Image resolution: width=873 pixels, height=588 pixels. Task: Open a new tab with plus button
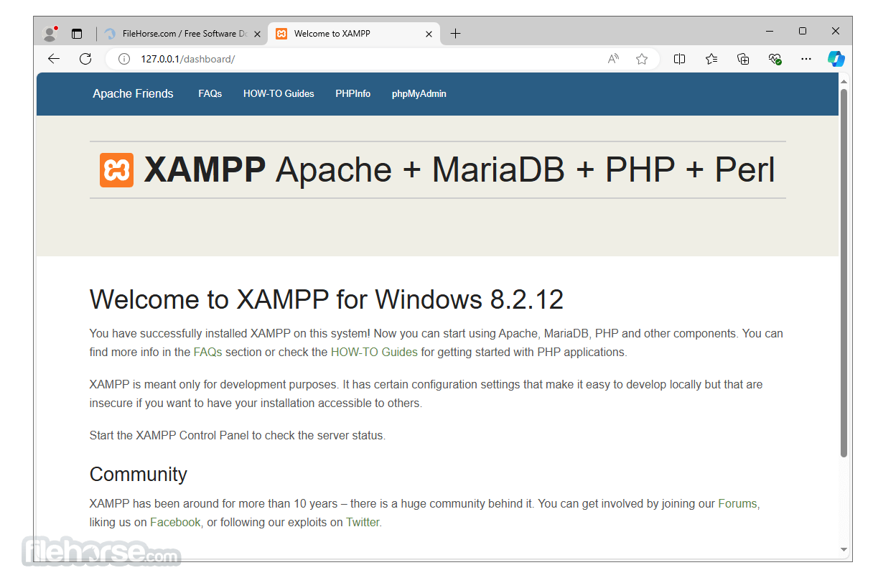[x=455, y=34]
